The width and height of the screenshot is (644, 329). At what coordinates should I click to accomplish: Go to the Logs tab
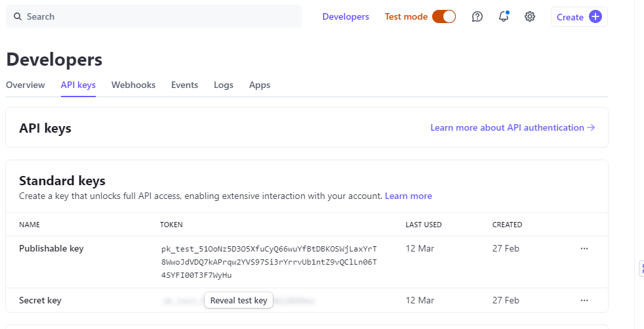click(x=223, y=85)
